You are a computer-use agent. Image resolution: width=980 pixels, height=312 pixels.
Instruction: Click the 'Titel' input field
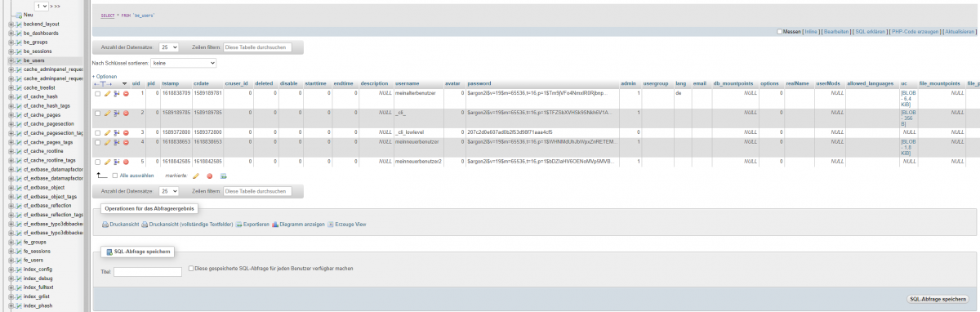tap(148, 272)
